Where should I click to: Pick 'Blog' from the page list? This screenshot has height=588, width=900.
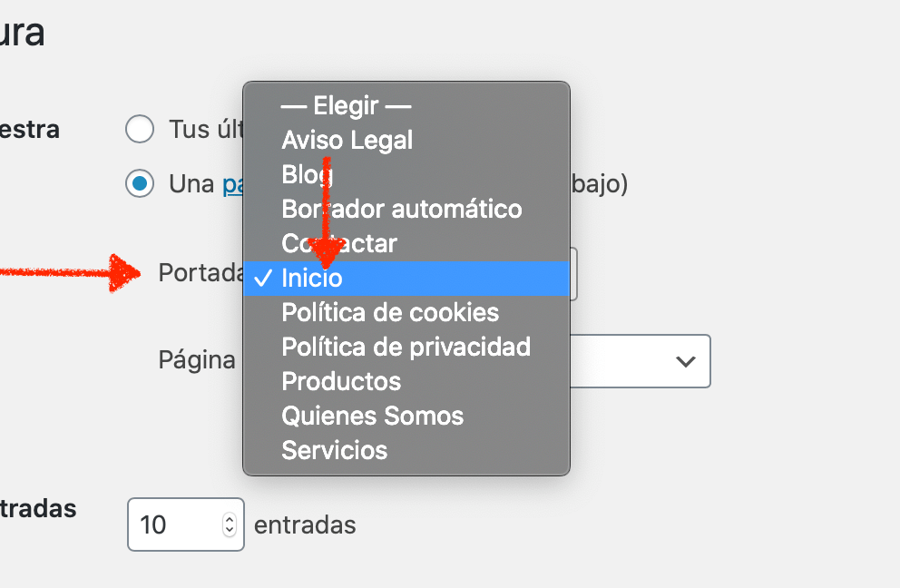[x=406, y=174]
